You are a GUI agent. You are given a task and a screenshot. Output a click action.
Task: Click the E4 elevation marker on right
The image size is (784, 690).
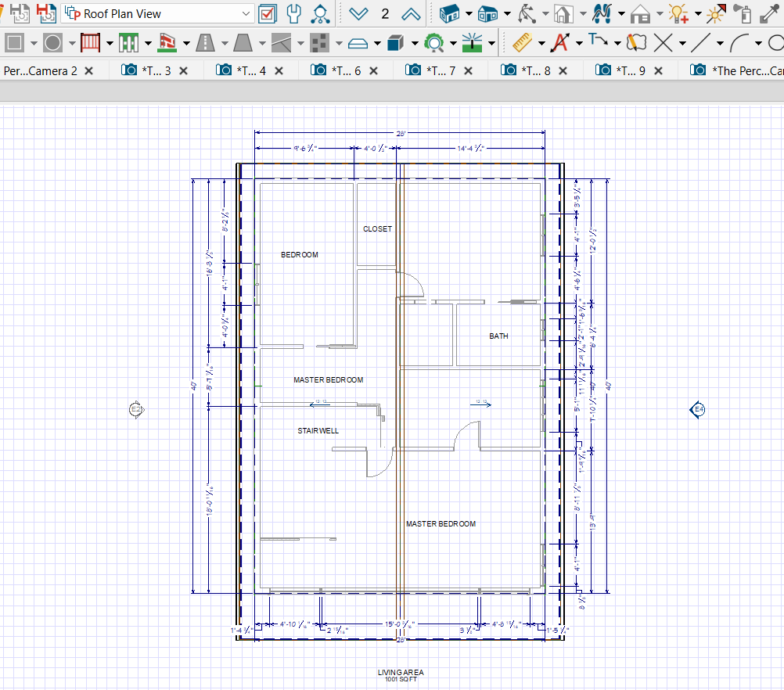tap(697, 409)
